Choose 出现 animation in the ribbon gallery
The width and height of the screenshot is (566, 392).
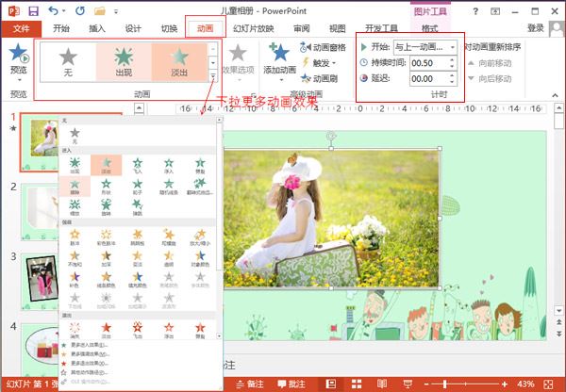[x=124, y=61]
